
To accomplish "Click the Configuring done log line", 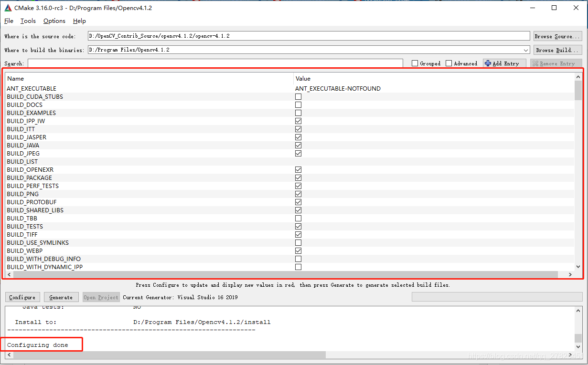I will tap(38, 345).
